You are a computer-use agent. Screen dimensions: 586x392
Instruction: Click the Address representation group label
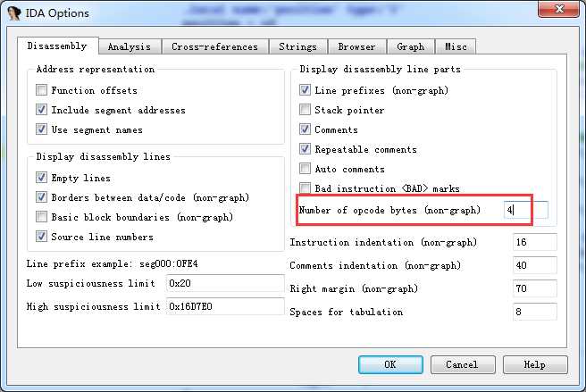96,69
